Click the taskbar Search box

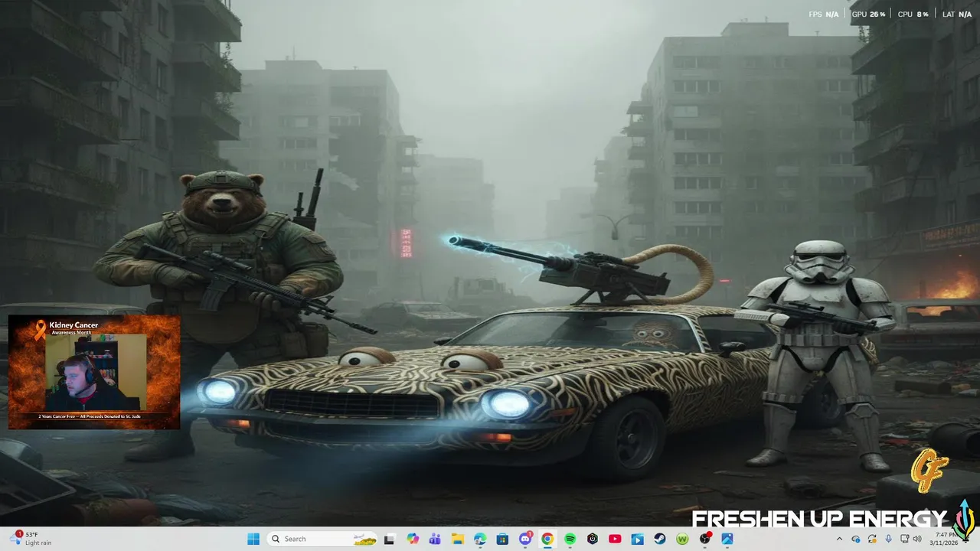(x=323, y=539)
